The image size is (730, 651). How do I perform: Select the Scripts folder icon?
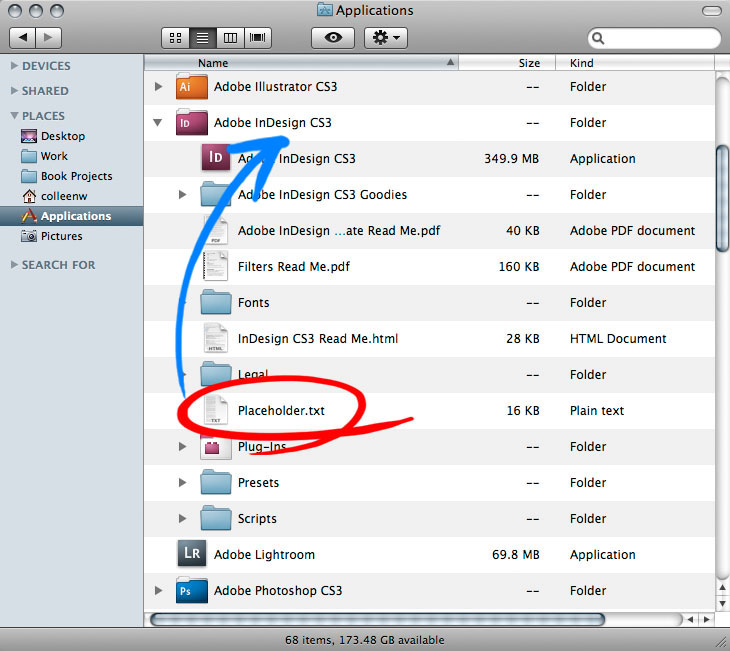click(216, 518)
